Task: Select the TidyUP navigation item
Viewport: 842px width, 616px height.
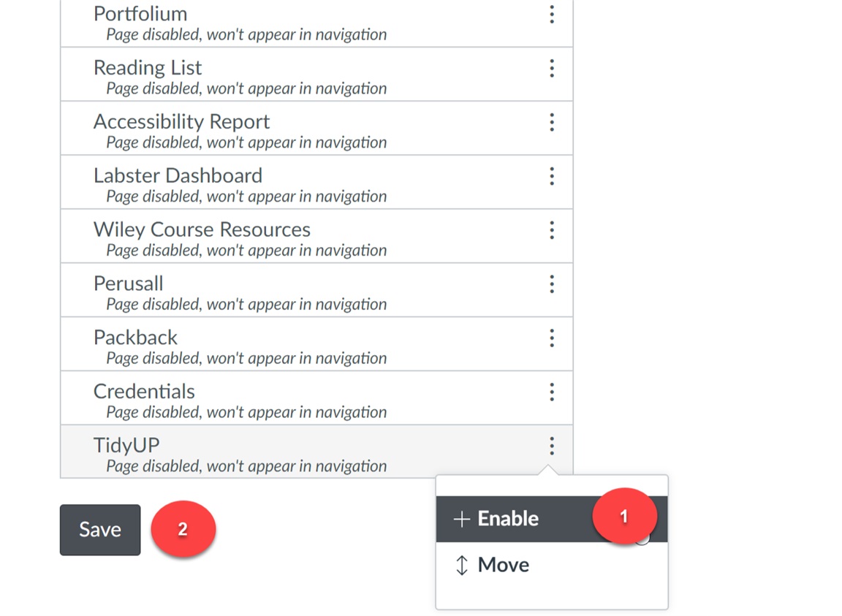Action: [316, 452]
